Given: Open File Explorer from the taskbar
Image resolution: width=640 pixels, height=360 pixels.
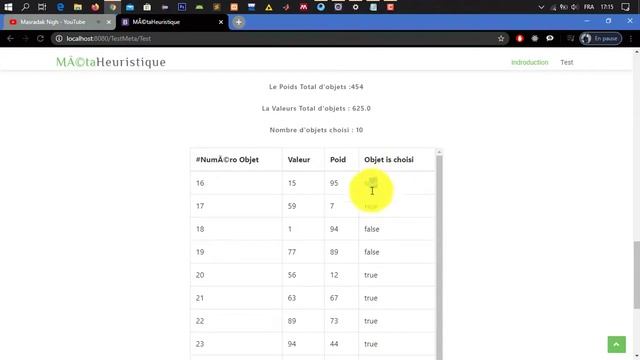Looking at the screenshot, I should point(78,7).
